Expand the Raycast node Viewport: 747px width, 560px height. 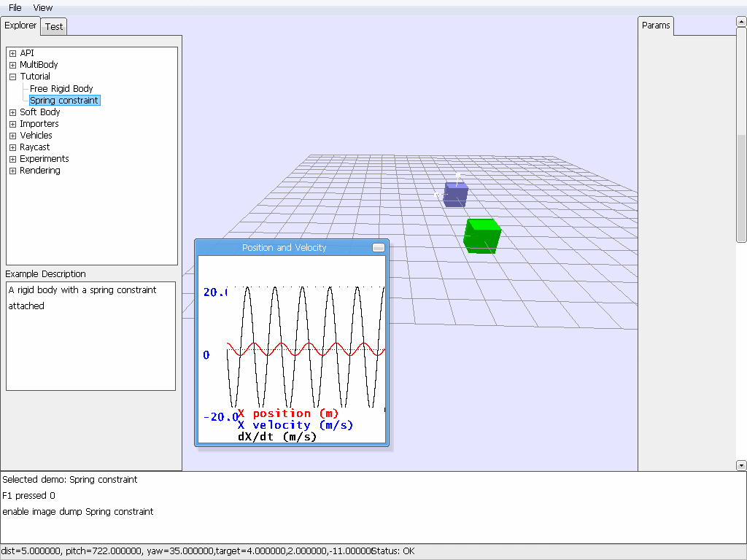(12, 147)
